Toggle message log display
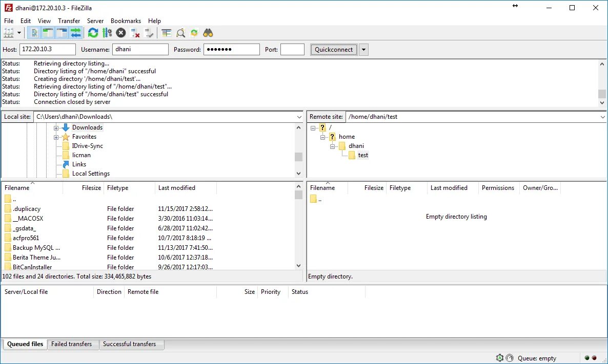Screen dimensions: 608x364 click(34, 33)
